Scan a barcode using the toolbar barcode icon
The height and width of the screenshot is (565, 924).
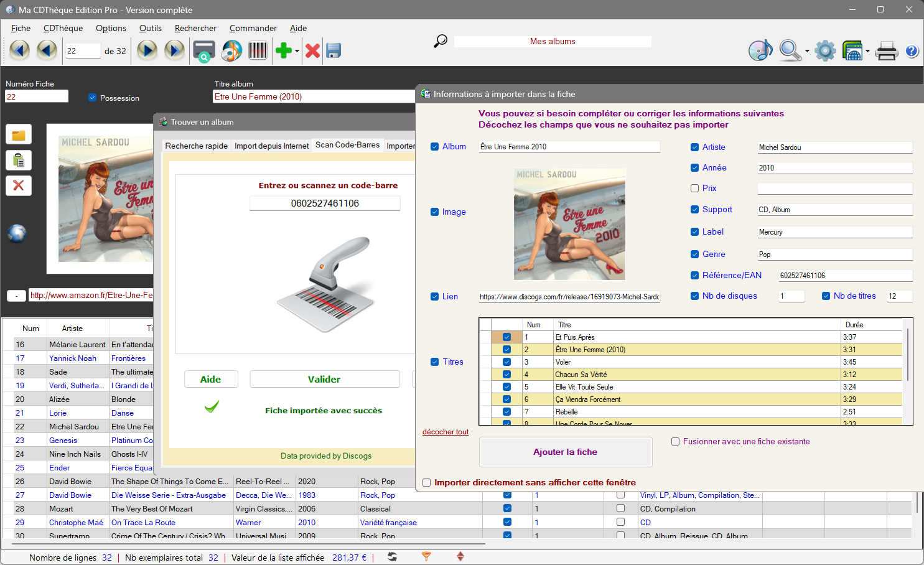258,50
